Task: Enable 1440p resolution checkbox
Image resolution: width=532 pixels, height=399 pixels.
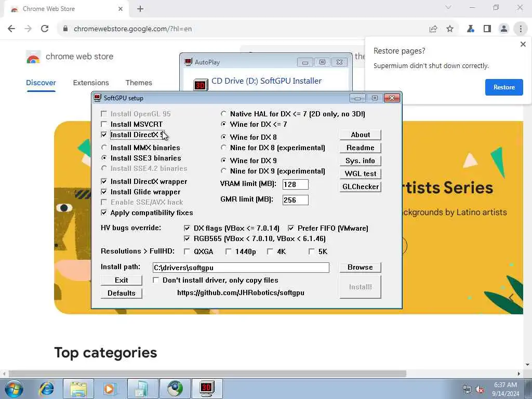Action: (x=229, y=252)
